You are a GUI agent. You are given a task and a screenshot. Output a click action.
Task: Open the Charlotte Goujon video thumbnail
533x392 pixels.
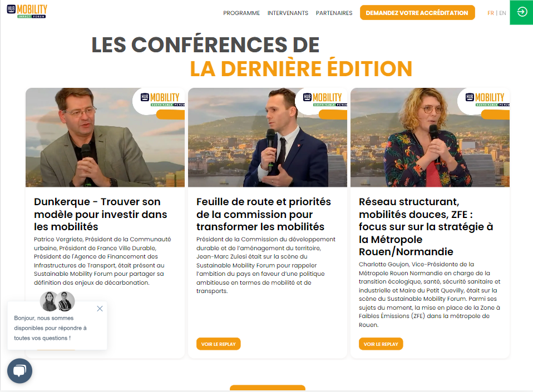point(430,137)
